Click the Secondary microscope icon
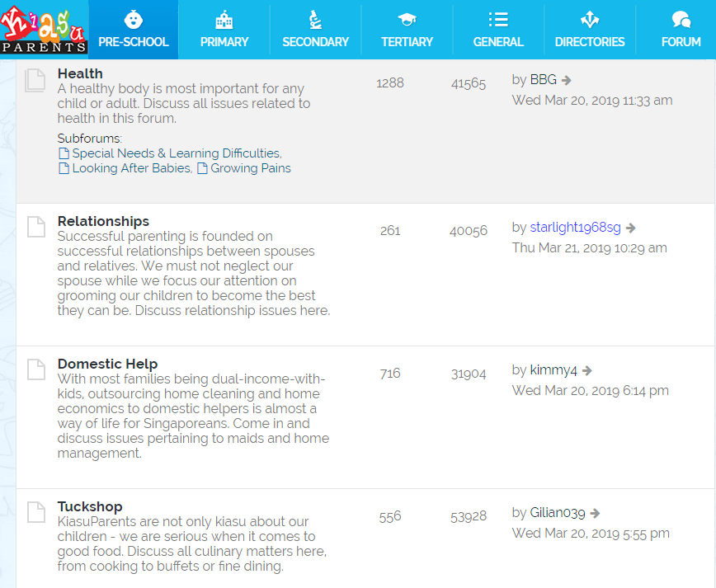The width and height of the screenshot is (716, 588). pyautogui.click(x=315, y=19)
